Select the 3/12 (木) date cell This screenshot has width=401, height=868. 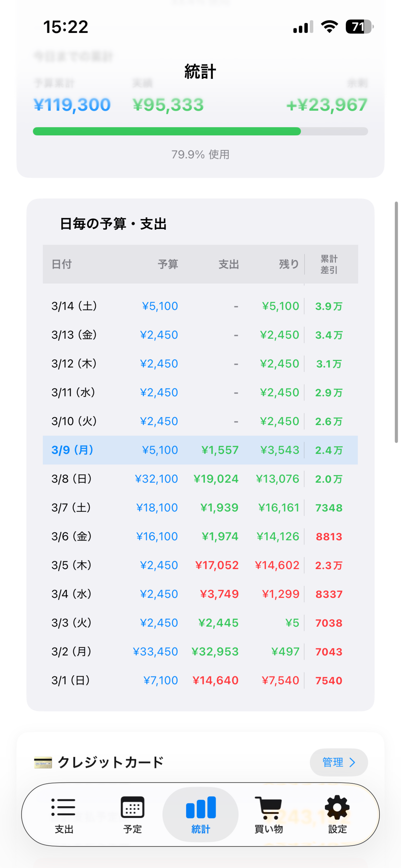[x=74, y=364]
